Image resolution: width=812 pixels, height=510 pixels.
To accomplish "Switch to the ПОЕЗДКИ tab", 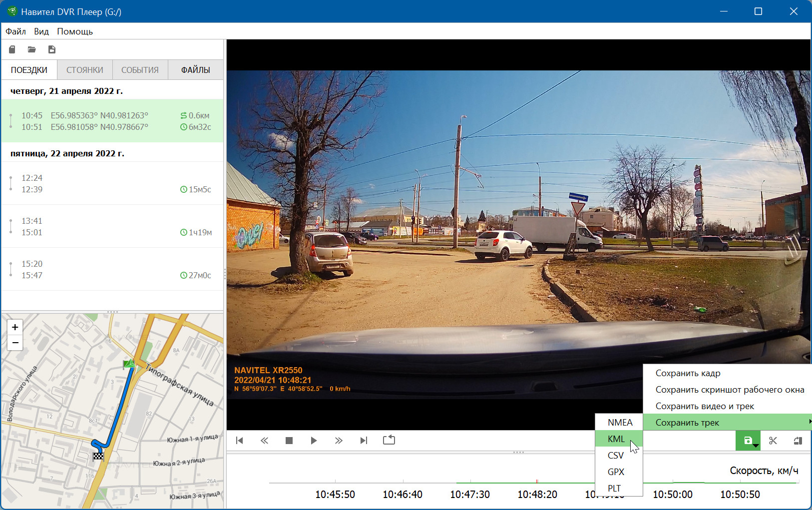I will [x=29, y=70].
